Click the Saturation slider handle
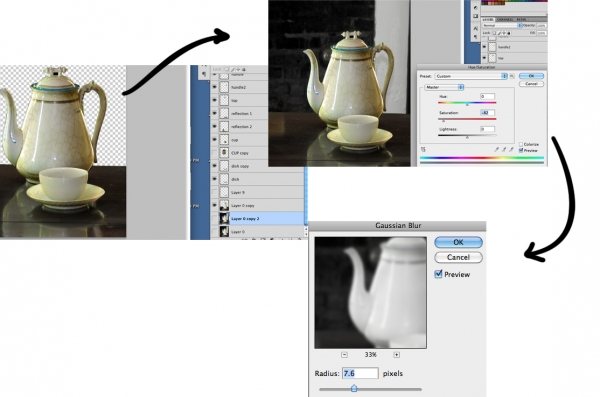This screenshot has height=397, width=600. pos(443,121)
